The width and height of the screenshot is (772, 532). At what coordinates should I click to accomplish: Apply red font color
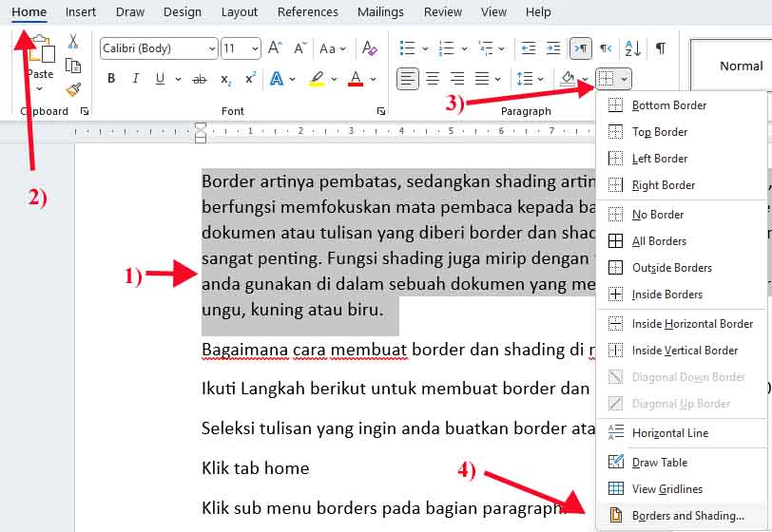coord(356,79)
